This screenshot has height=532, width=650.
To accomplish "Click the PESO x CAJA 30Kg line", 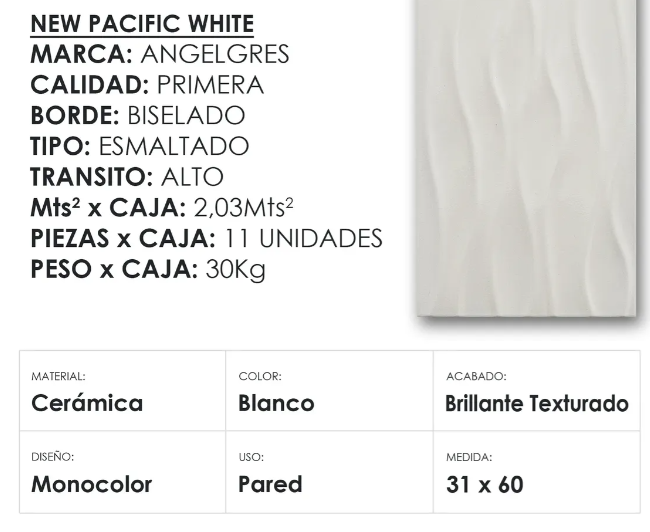I will point(148,270).
